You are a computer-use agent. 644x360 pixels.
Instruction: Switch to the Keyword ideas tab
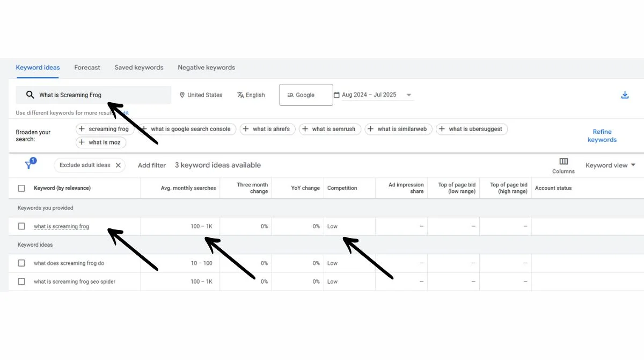point(38,68)
